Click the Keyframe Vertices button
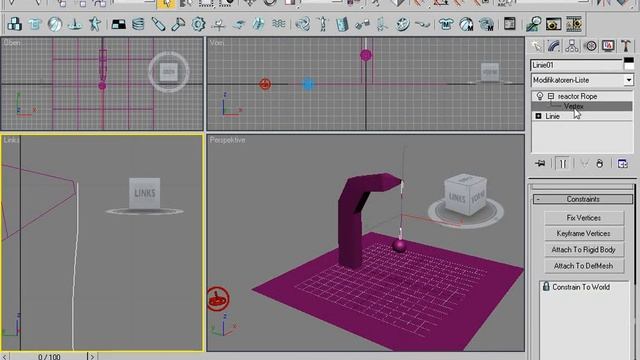This screenshot has height=360, width=640. pos(584,233)
